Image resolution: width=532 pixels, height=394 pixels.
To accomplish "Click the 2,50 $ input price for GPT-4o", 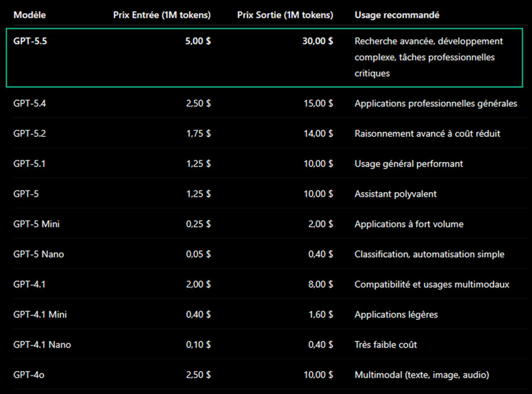I will [198, 375].
